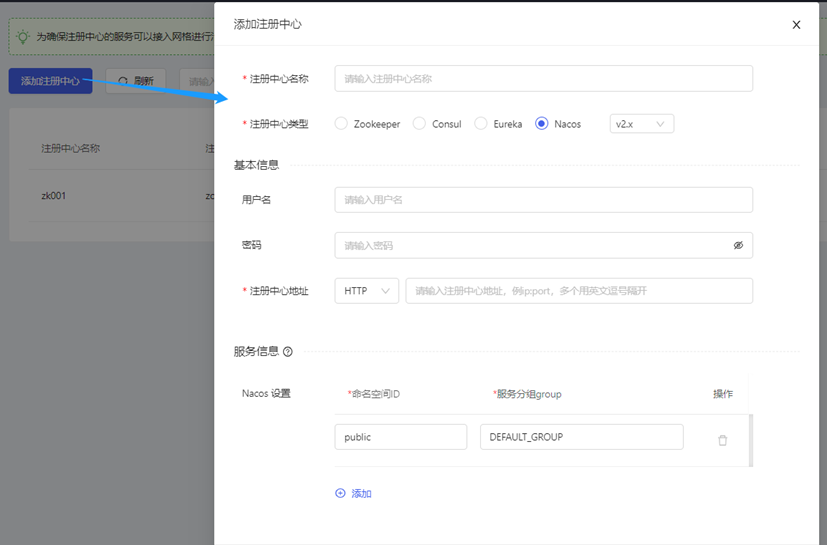Click the 注册中心名称 column header in background
The height and width of the screenshot is (545, 827).
(71, 148)
